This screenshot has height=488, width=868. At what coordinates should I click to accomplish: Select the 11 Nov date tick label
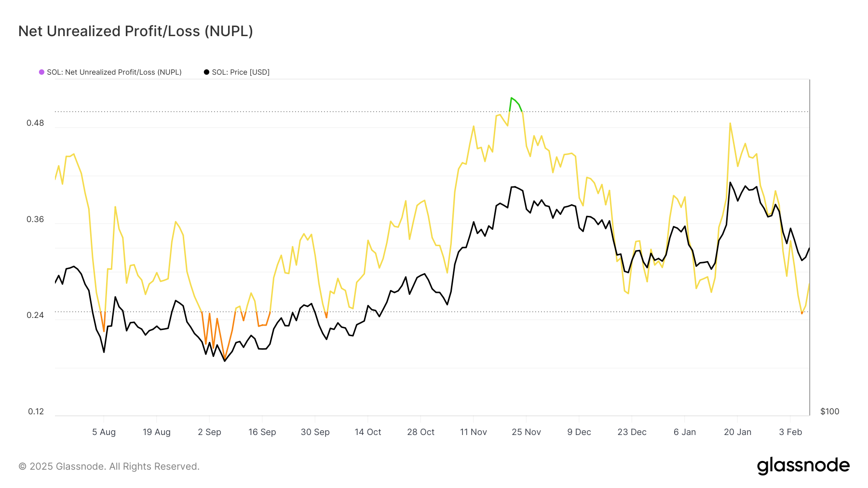point(473,432)
